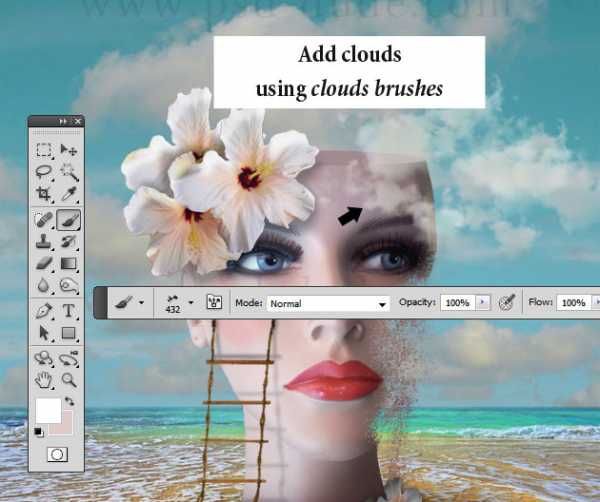Toggle Quick Mask mode
600x502 pixels.
click(x=57, y=454)
